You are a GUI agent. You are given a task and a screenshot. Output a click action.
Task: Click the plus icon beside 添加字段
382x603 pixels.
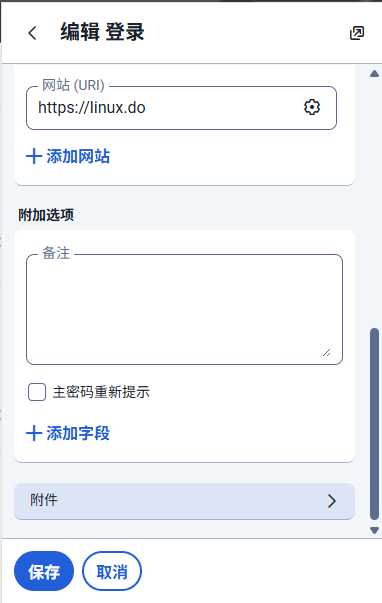(x=34, y=433)
